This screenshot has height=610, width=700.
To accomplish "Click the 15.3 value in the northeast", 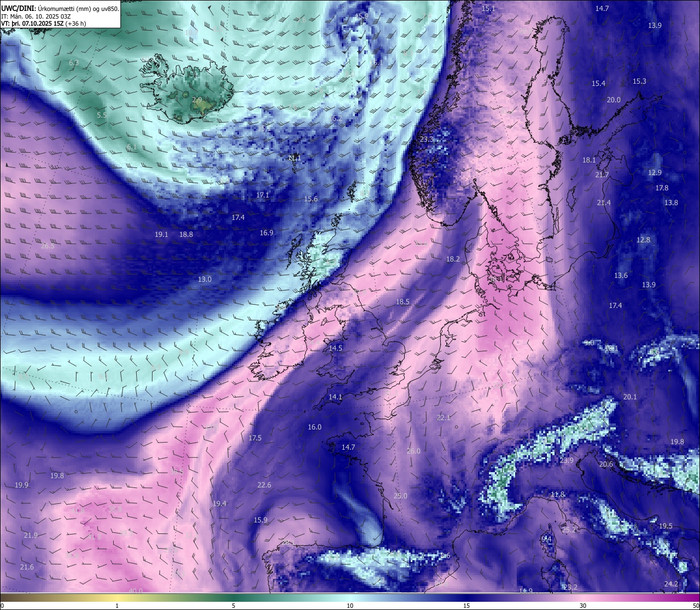I will click(639, 81).
